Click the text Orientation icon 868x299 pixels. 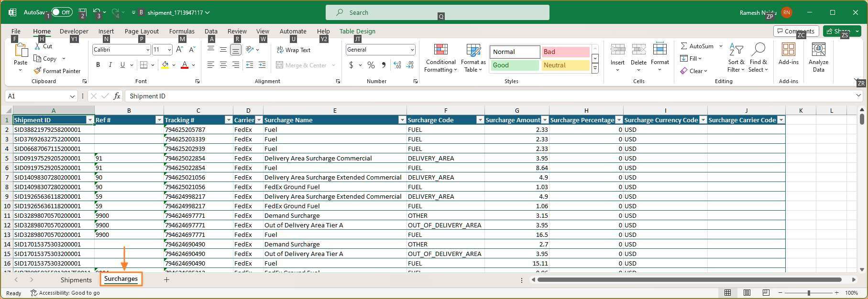coord(250,50)
